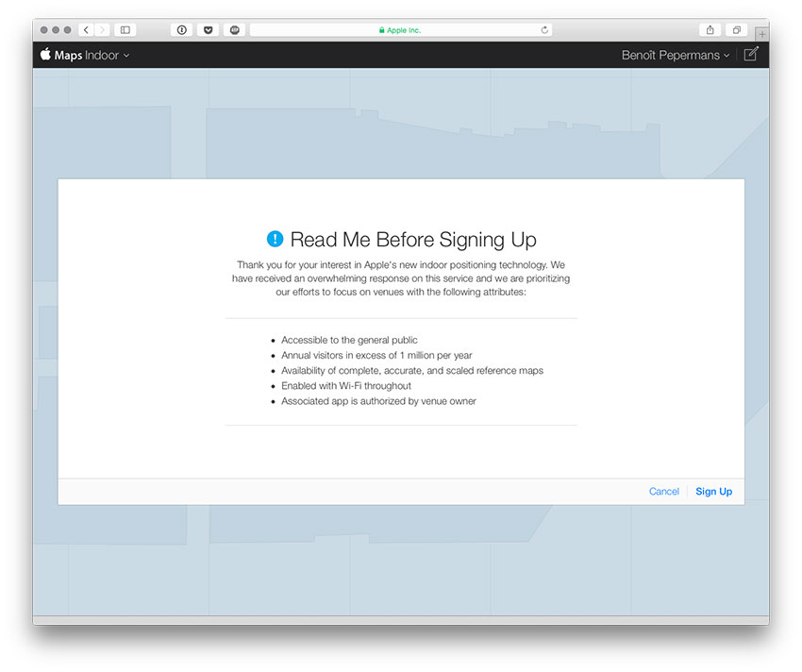Image resolution: width=802 pixels, height=672 pixels.
Task: Open the Safari Share button
Action: click(x=710, y=30)
